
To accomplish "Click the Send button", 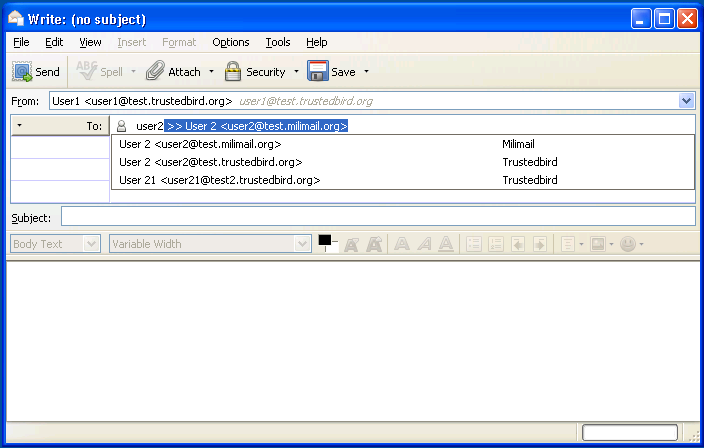I will click(36, 72).
